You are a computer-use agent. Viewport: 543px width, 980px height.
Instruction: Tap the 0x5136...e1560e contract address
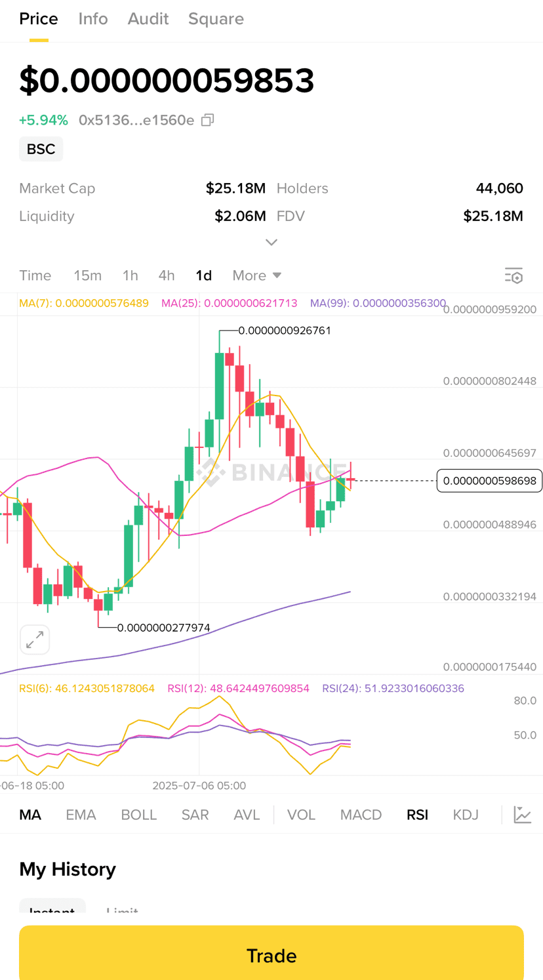tap(136, 120)
